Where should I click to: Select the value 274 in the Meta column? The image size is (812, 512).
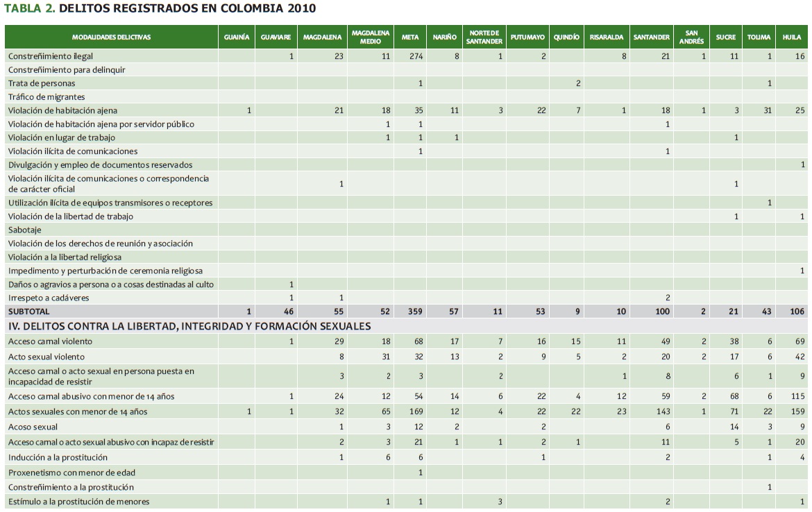click(x=416, y=56)
